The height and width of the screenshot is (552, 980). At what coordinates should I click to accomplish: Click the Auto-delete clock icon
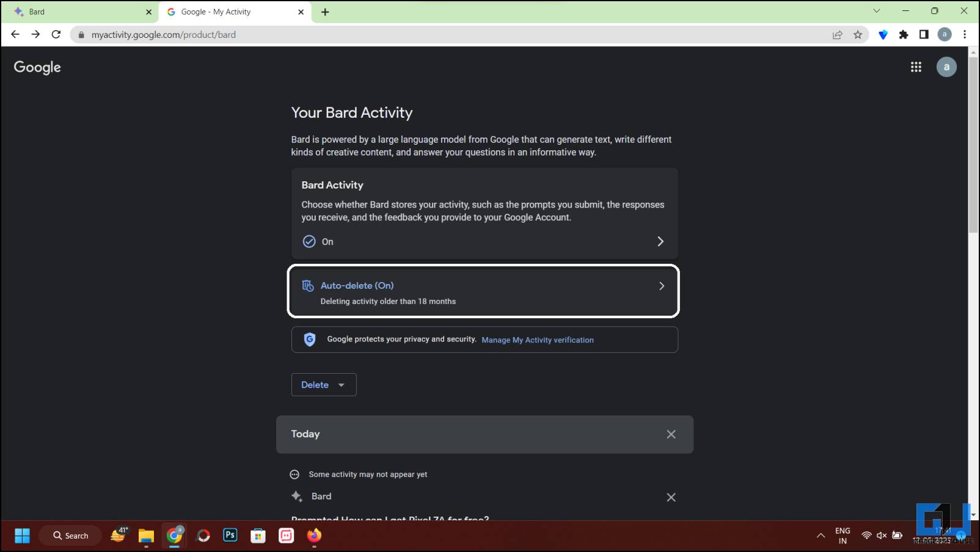308,286
